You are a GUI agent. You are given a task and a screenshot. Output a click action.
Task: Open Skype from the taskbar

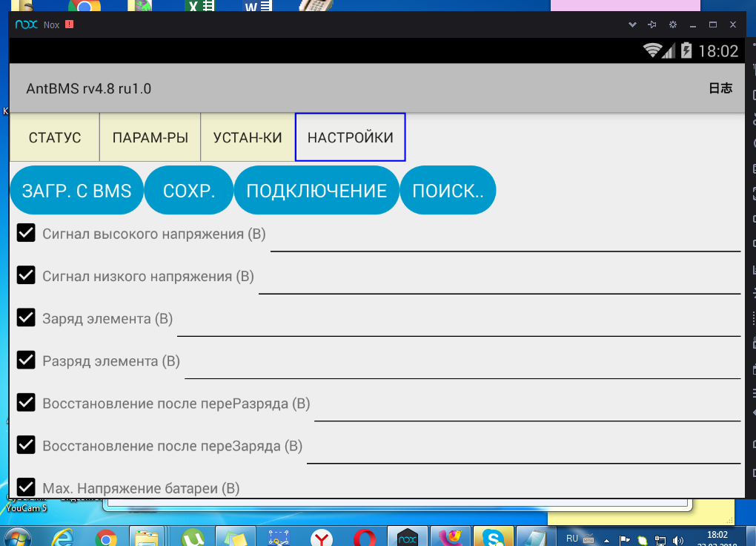[492, 537]
